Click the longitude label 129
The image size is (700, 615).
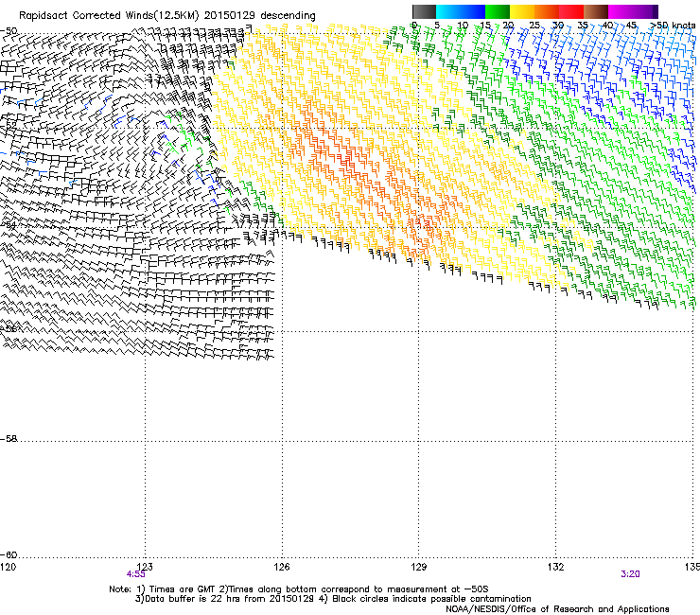click(419, 567)
